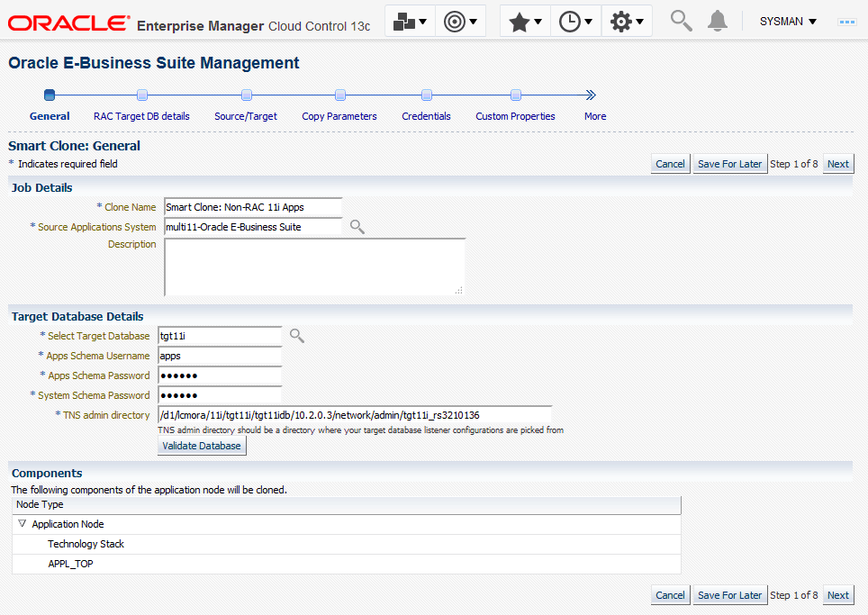This screenshot has width=868, height=615.
Task: Click the top Cancel button
Action: (671, 164)
